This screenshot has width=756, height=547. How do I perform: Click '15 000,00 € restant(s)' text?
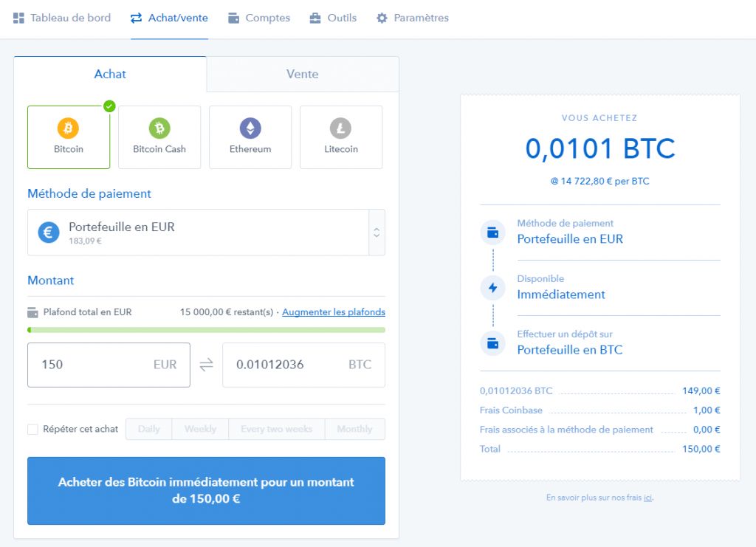pyautogui.click(x=227, y=312)
